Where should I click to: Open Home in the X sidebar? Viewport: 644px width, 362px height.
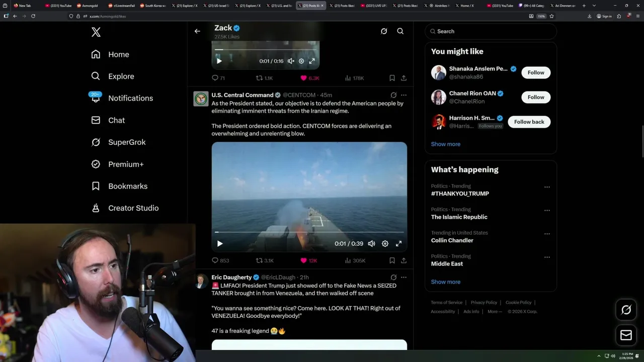pyautogui.click(x=110, y=54)
